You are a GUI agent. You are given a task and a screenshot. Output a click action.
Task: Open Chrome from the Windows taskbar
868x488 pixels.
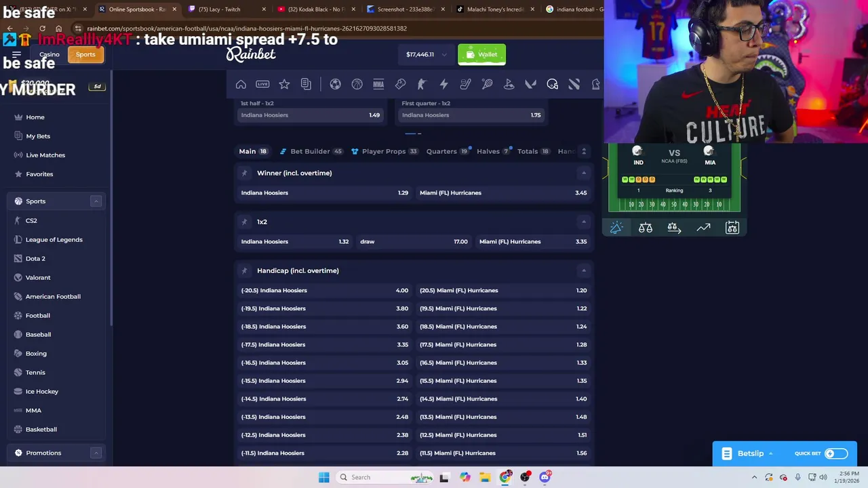[505, 477]
